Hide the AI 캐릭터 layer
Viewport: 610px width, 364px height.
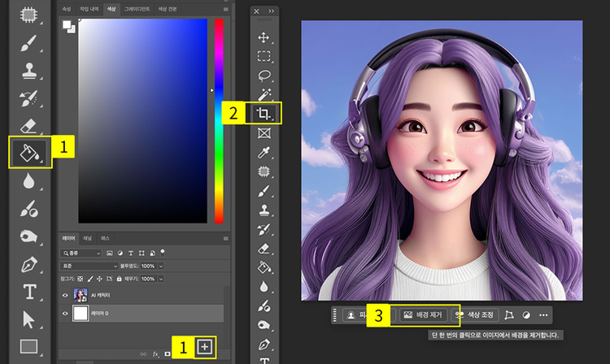[66, 295]
